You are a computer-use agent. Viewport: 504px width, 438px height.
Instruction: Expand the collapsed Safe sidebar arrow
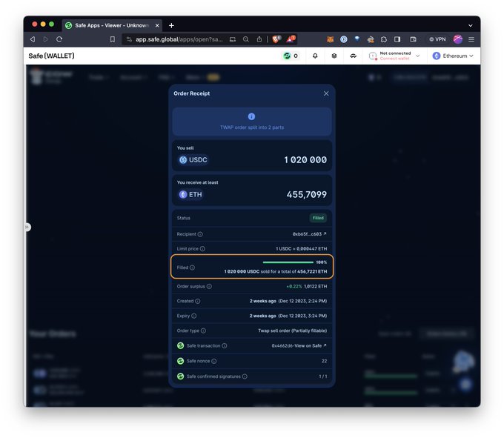click(27, 228)
